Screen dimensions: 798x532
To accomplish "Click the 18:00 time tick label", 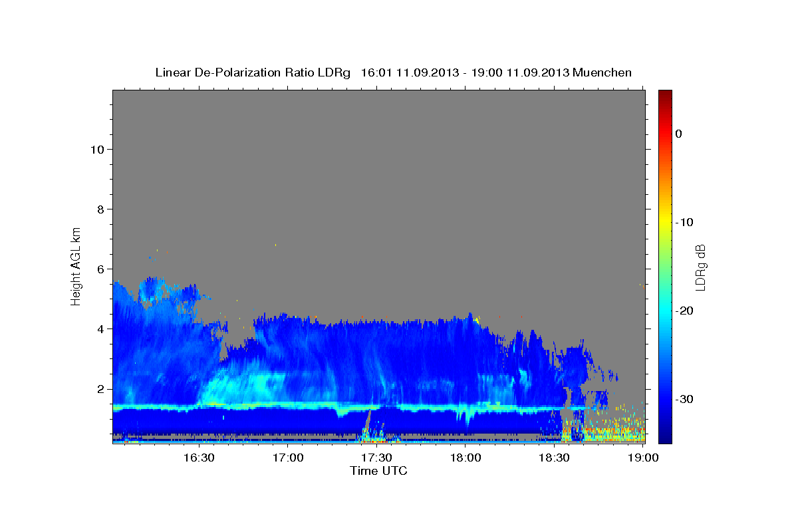I will 465,458.
